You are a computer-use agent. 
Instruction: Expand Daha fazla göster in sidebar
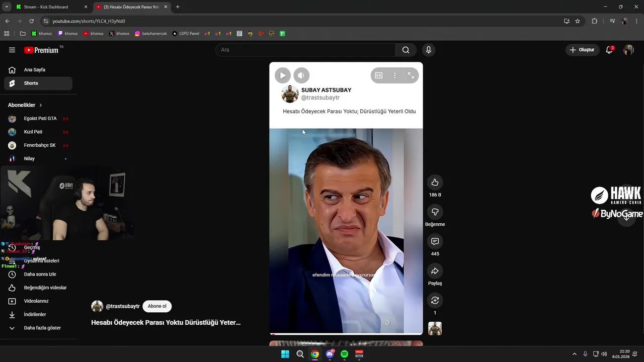tap(38, 328)
